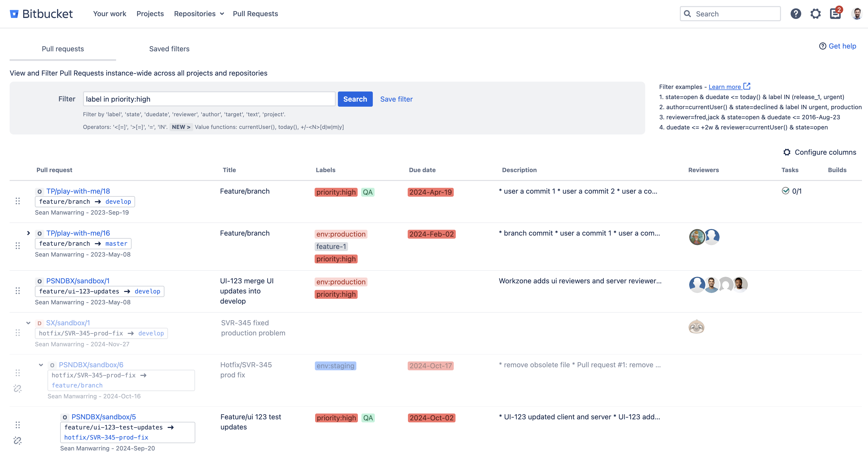The height and width of the screenshot is (457, 868).
Task: Open the Repositories dropdown menu
Action: pyautogui.click(x=199, y=14)
